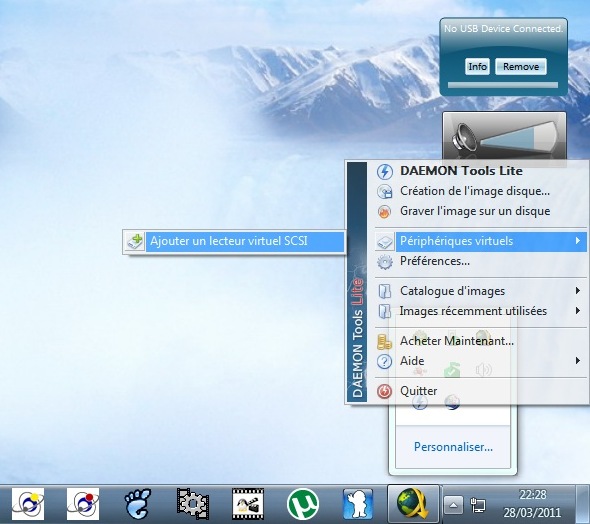Click the Préférences gear icon
The image size is (590, 524).
coord(385,261)
